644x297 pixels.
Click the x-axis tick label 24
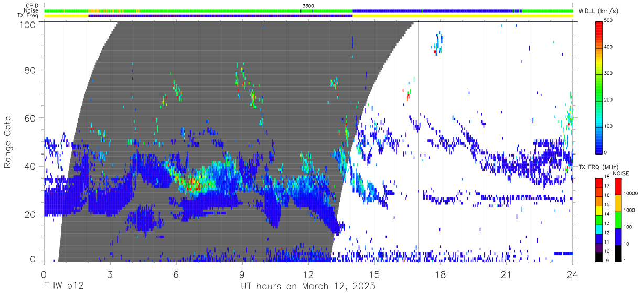pos(573,274)
